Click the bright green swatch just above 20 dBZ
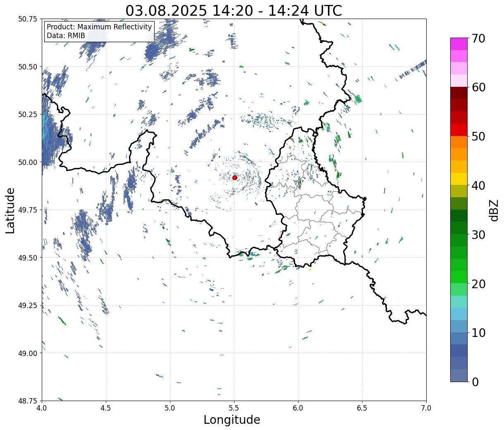This screenshot has height=430, width=504. [x=459, y=277]
